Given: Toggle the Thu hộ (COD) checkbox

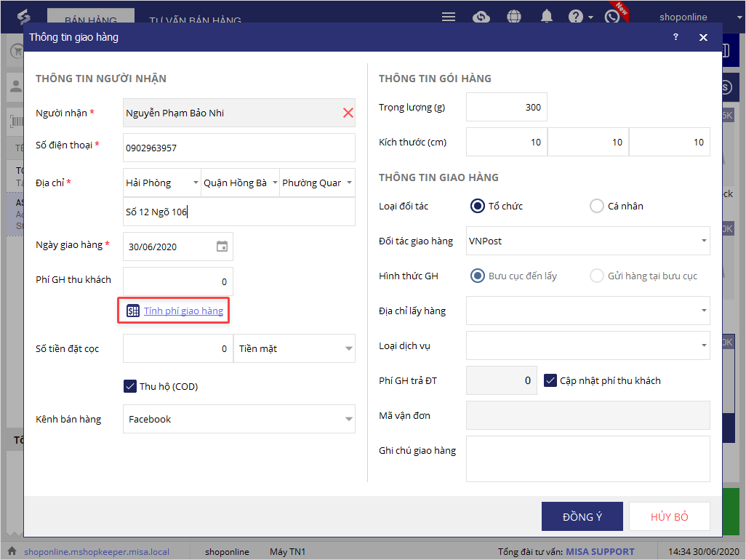Looking at the screenshot, I should (x=131, y=386).
